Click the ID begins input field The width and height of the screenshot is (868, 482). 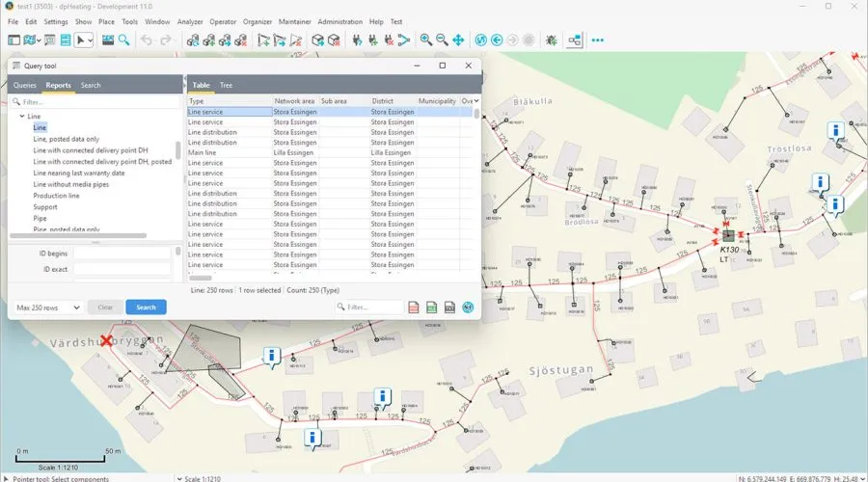coord(121,253)
